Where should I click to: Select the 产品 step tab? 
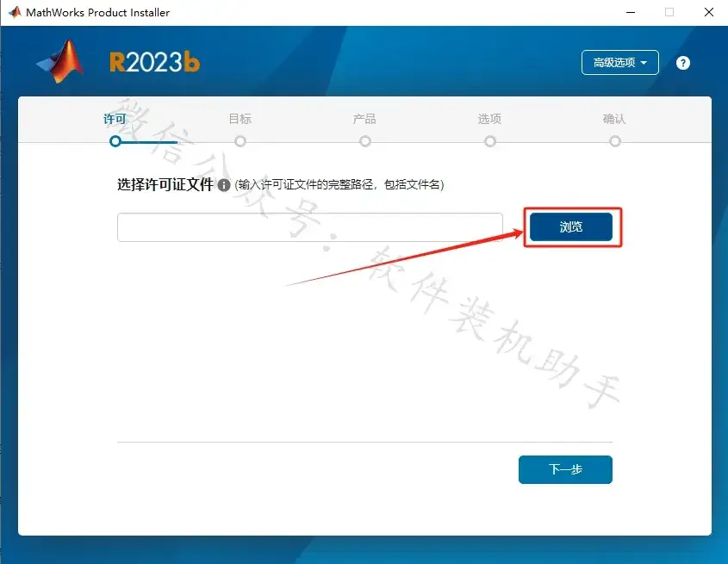point(364,119)
